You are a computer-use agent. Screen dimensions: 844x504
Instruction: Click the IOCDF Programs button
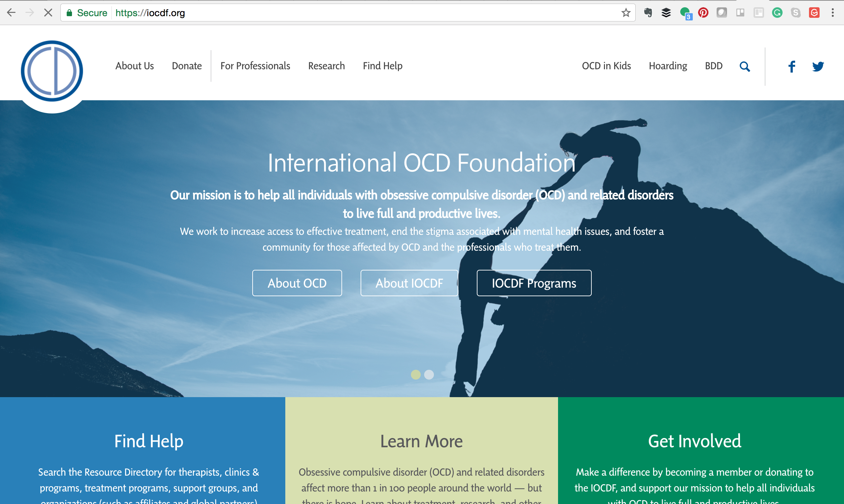point(534,283)
